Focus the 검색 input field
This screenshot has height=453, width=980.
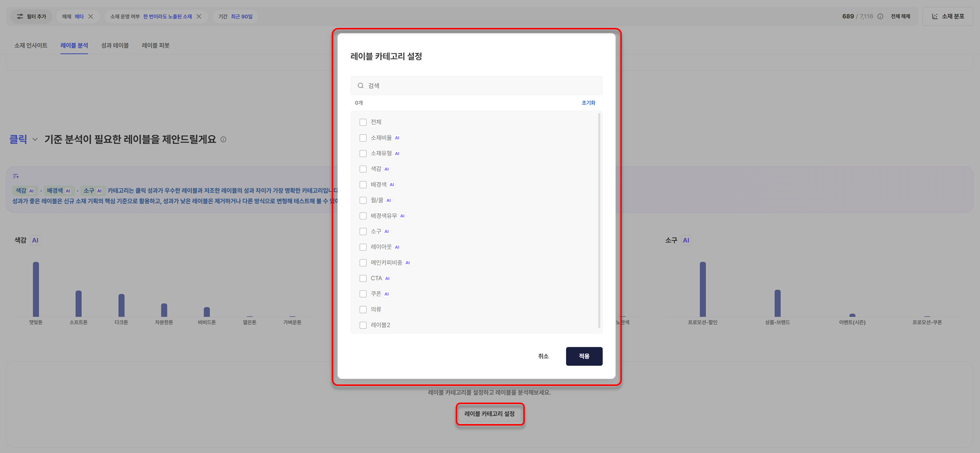click(480, 86)
